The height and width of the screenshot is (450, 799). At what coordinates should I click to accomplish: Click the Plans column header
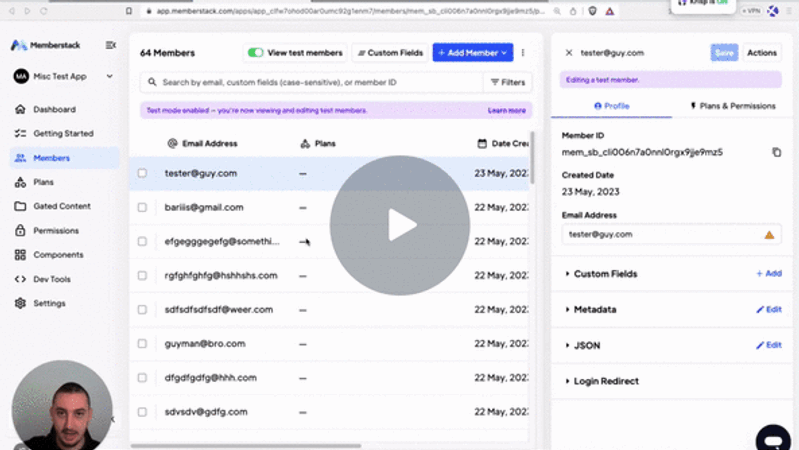318,144
